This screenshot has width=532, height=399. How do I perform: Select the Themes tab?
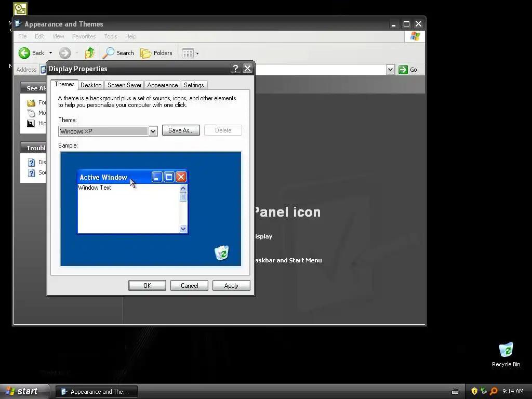coord(64,85)
